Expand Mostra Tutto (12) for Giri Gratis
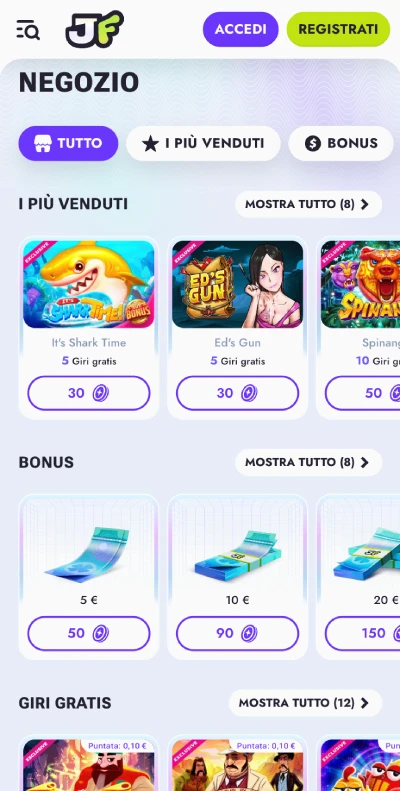The image size is (400, 791). (305, 703)
